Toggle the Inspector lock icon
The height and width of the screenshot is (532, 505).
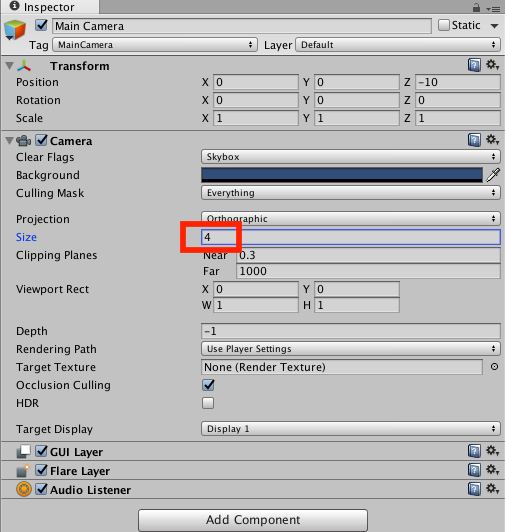[476, 7]
